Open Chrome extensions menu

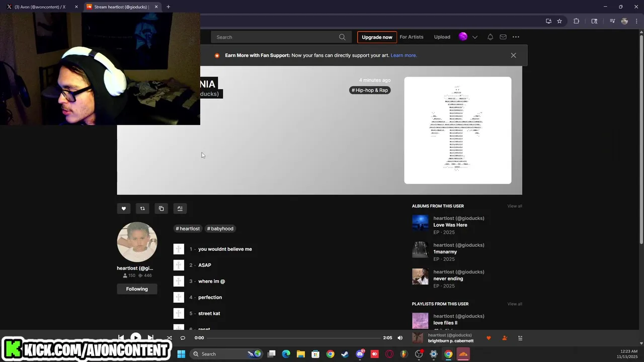coord(577,21)
